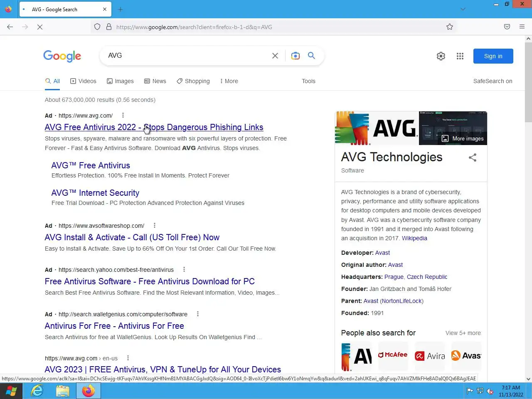Clear the search box with X icon
Image resolution: width=532 pixels, height=399 pixels.
(275, 56)
